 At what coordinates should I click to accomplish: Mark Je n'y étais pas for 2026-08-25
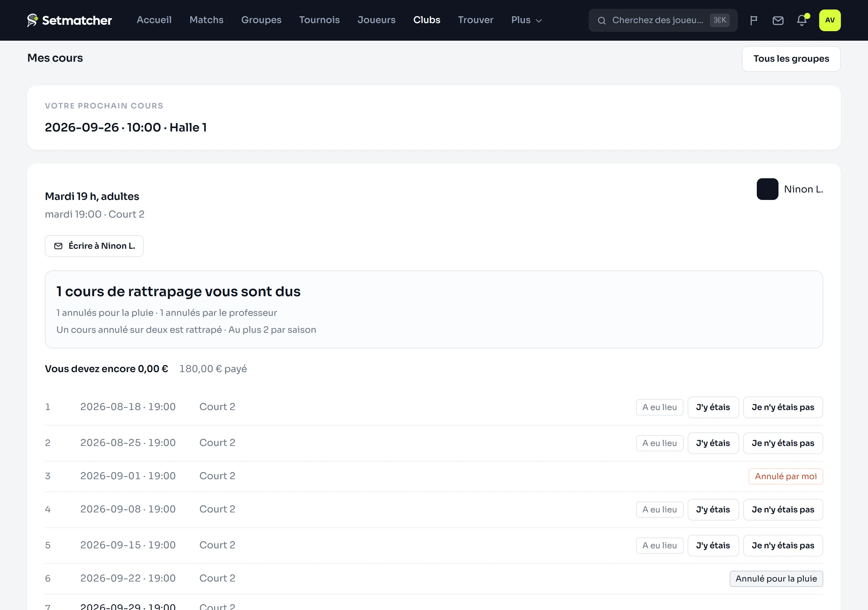pos(783,443)
